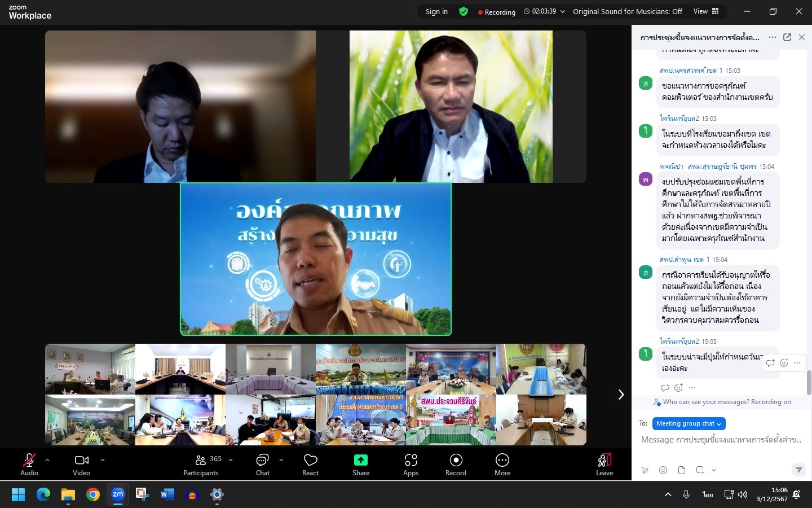Expand the screenshot options caret in chat
The height and width of the screenshot is (508, 812).
(713, 470)
